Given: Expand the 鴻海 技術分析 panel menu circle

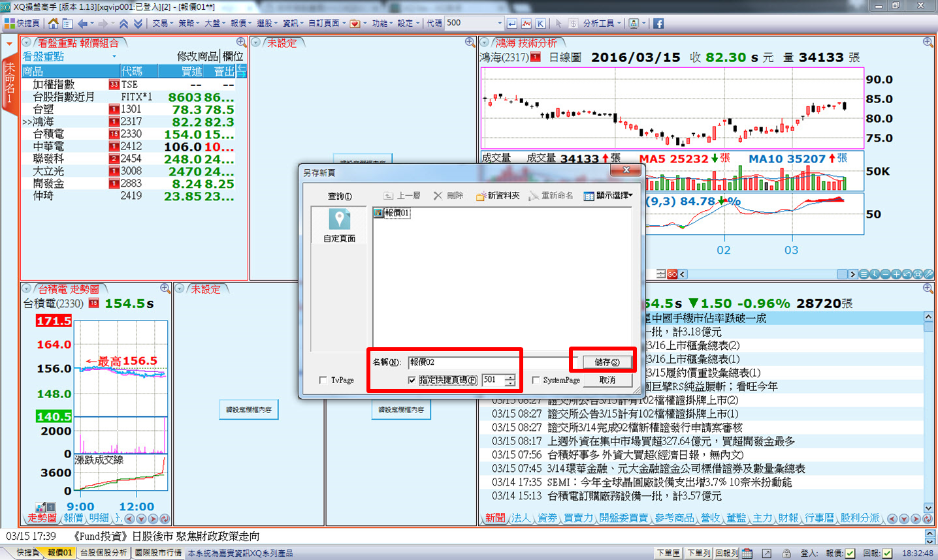Looking at the screenshot, I should pos(485,43).
